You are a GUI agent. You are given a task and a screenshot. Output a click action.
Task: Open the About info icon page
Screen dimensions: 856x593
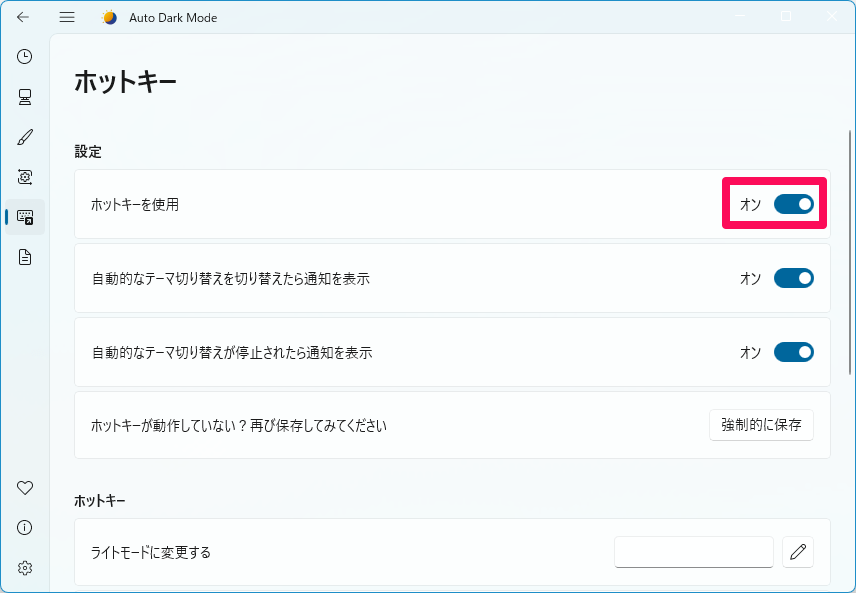[x=25, y=527]
